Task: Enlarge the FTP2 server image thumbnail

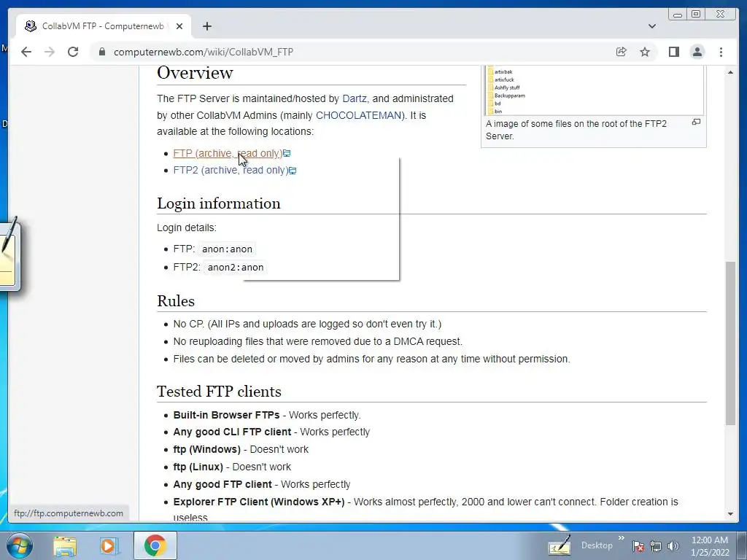Action: click(x=696, y=122)
